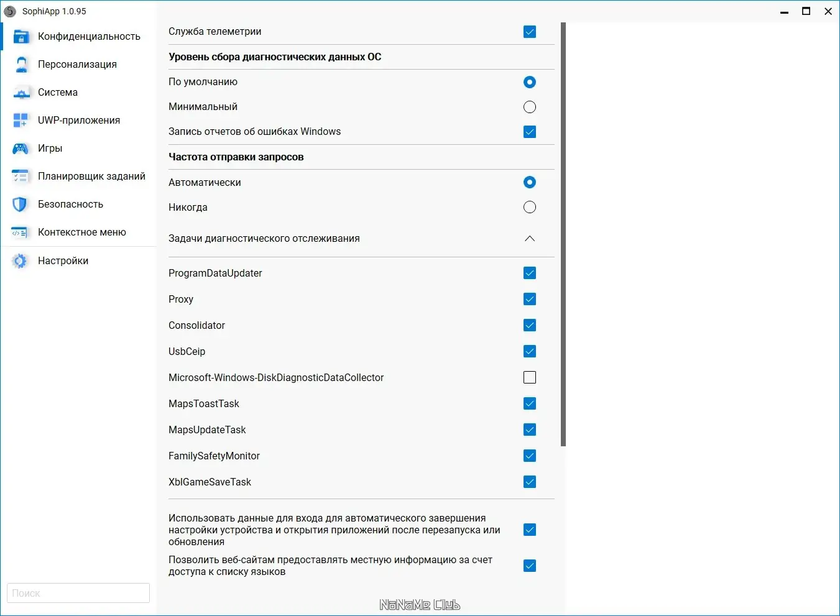Choose the Никогда radio button

click(530, 207)
